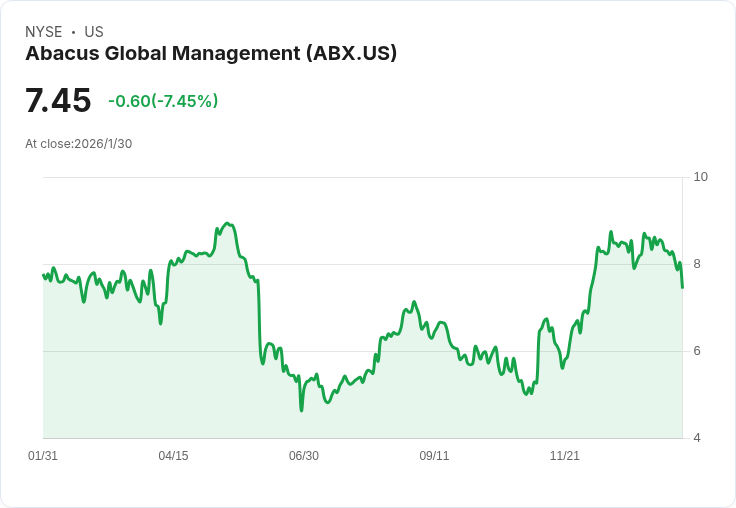Click the 6 price axis label

(x=697, y=351)
